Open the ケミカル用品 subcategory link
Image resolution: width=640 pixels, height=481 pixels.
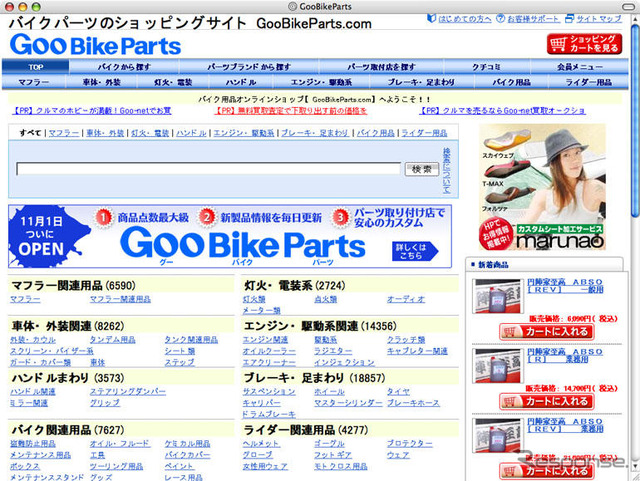(x=187, y=443)
